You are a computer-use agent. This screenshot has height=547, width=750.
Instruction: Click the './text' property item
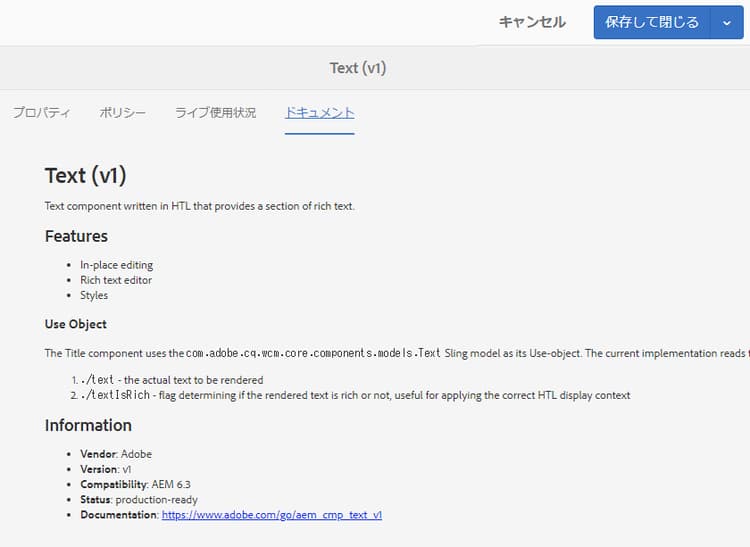tap(172, 380)
